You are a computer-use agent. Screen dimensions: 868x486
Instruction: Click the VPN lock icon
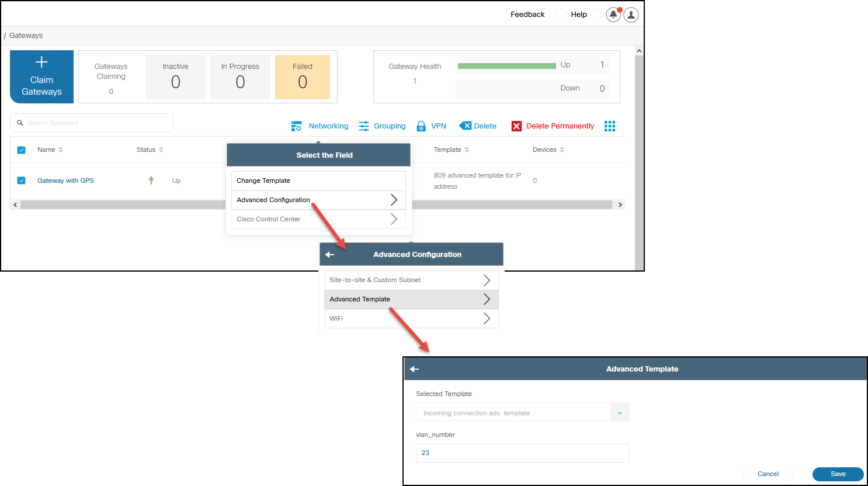click(421, 126)
